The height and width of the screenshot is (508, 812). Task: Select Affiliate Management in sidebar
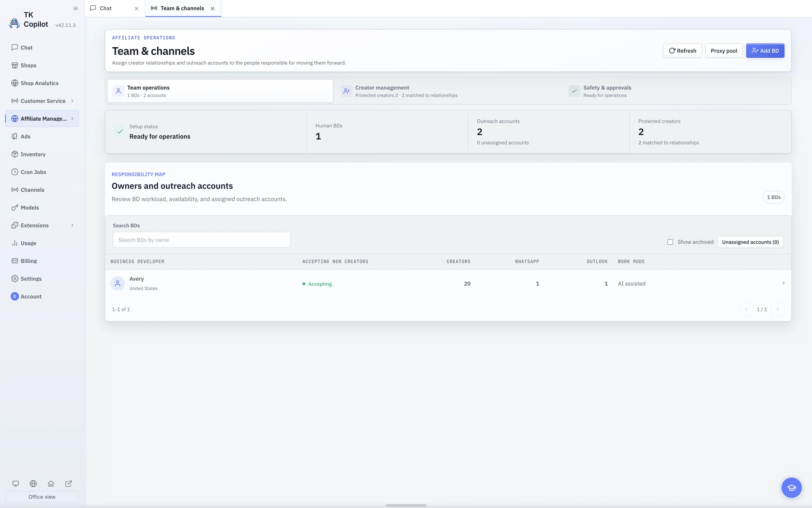pyautogui.click(x=42, y=119)
